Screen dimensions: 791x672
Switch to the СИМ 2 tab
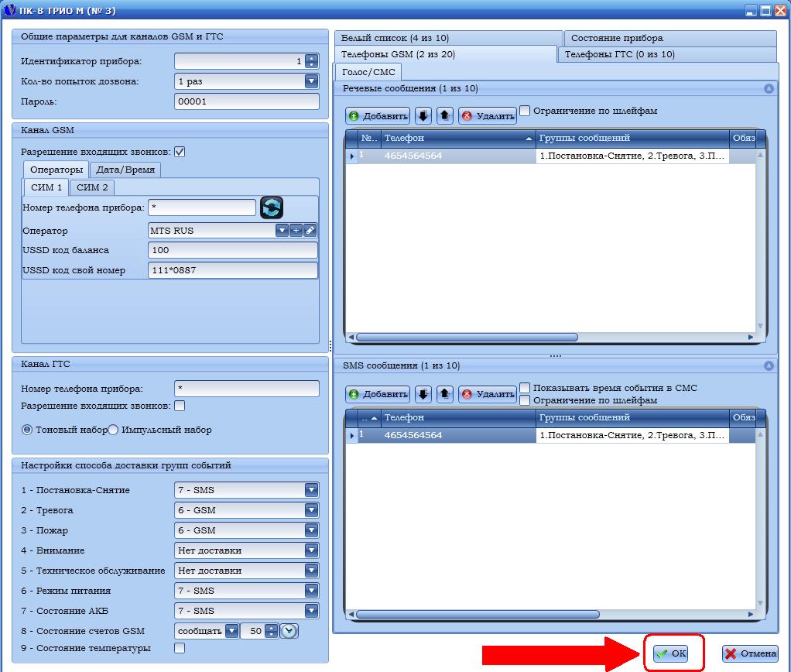click(x=92, y=187)
